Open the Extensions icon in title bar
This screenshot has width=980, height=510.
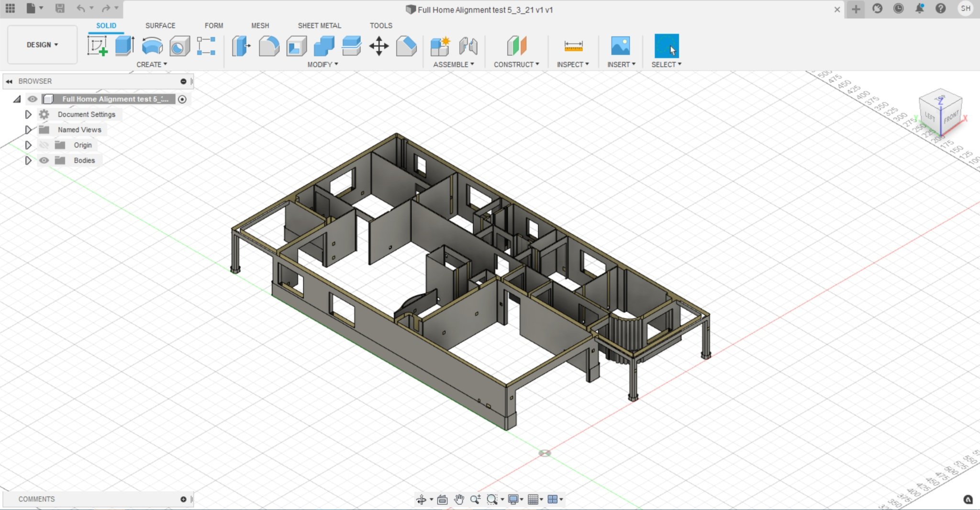click(x=878, y=8)
